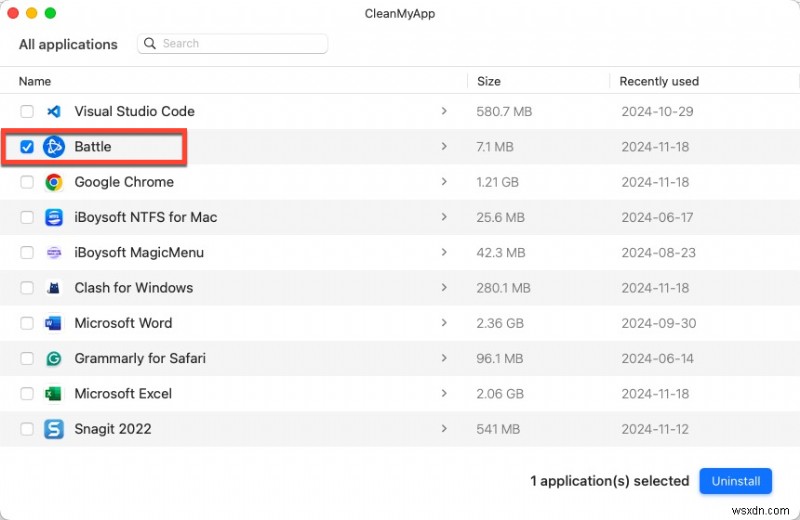Click the Visual Studio Code app icon
This screenshot has height=520, width=800.
tap(54, 111)
